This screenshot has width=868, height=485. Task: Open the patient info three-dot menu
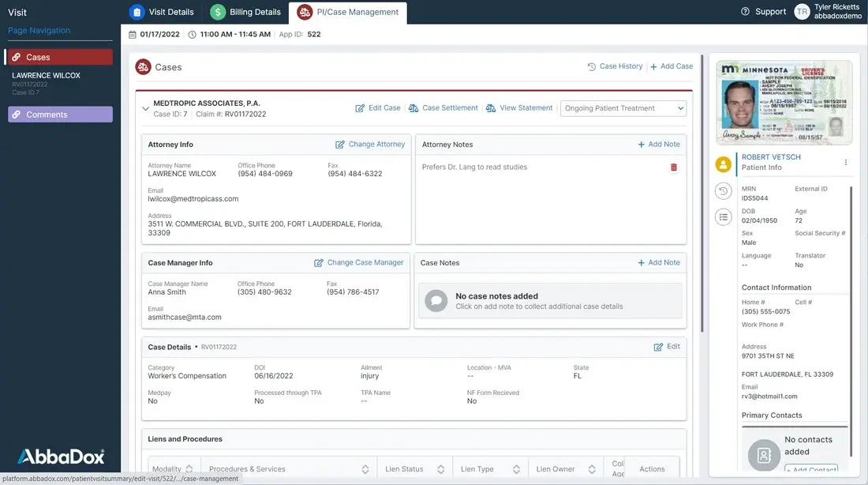click(845, 163)
